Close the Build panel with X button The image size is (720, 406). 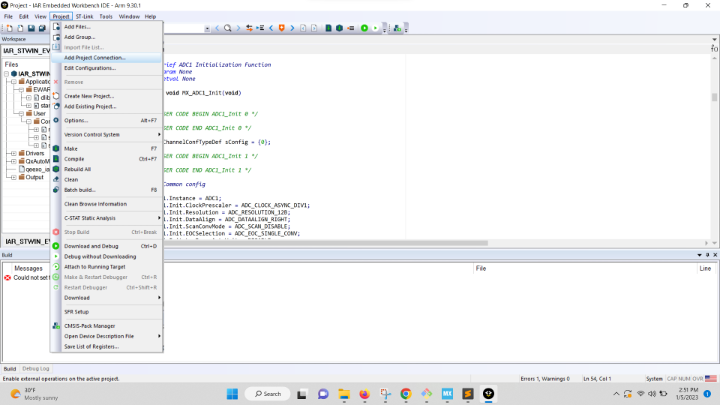pos(715,255)
